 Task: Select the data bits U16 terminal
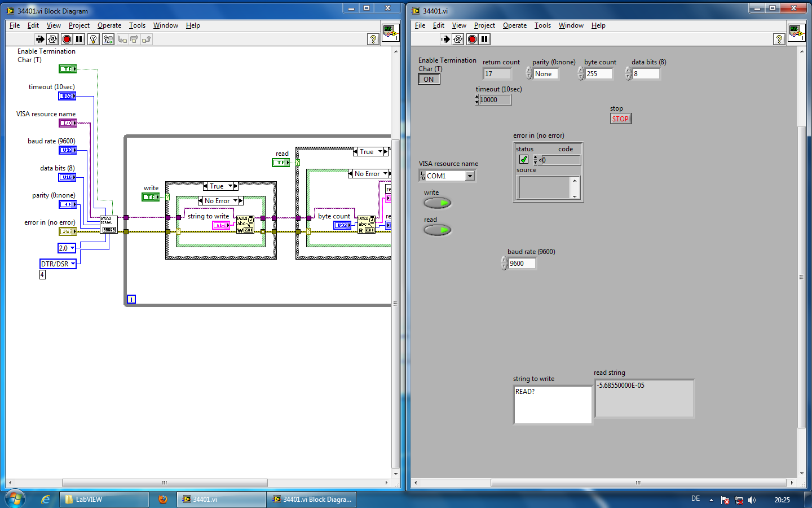click(67, 177)
